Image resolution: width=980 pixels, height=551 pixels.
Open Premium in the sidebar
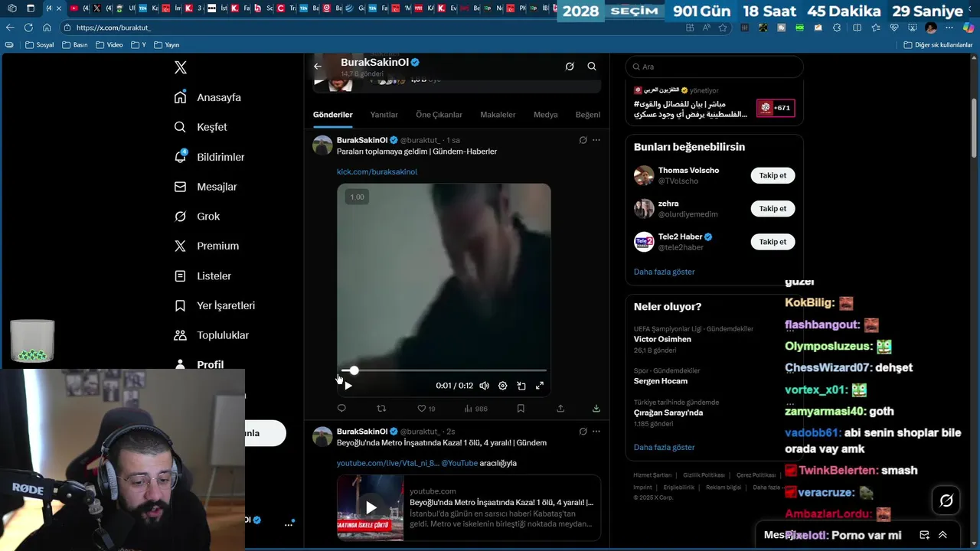point(206,246)
